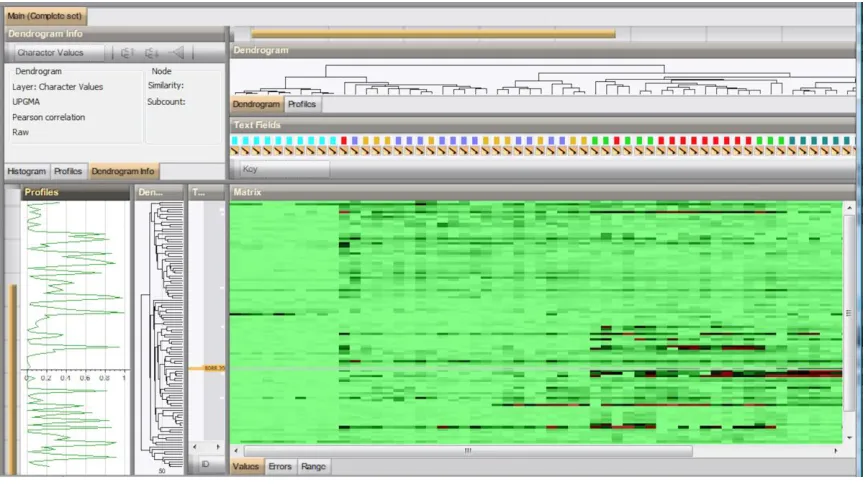Select the Dendrogram tab under the tree view

[x=256, y=104]
